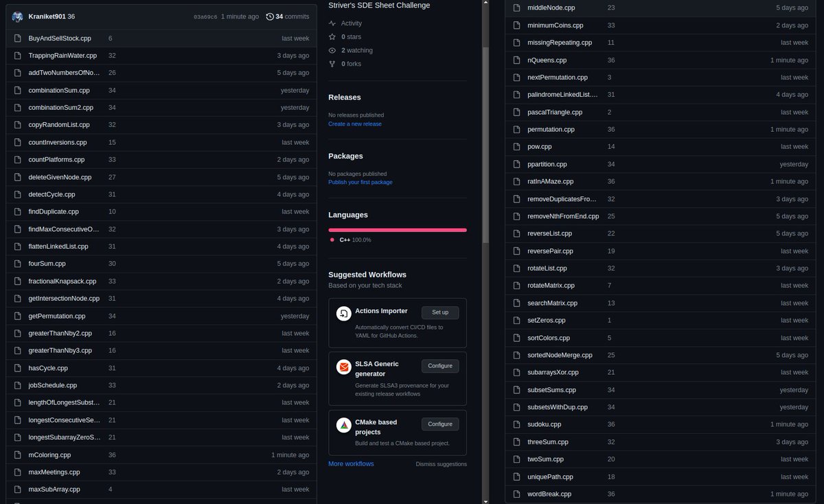Click the Kraniket901 user avatar
The width and height of the screenshot is (824, 504).
point(18,16)
